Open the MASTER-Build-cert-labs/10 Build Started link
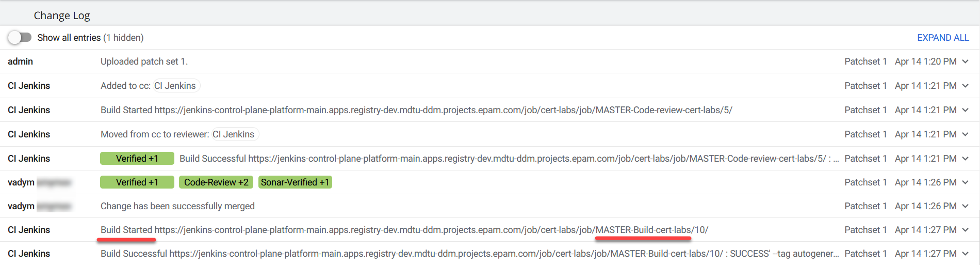Image resolution: width=980 pixels, height=265 pixels. click(x=431, y=230)
